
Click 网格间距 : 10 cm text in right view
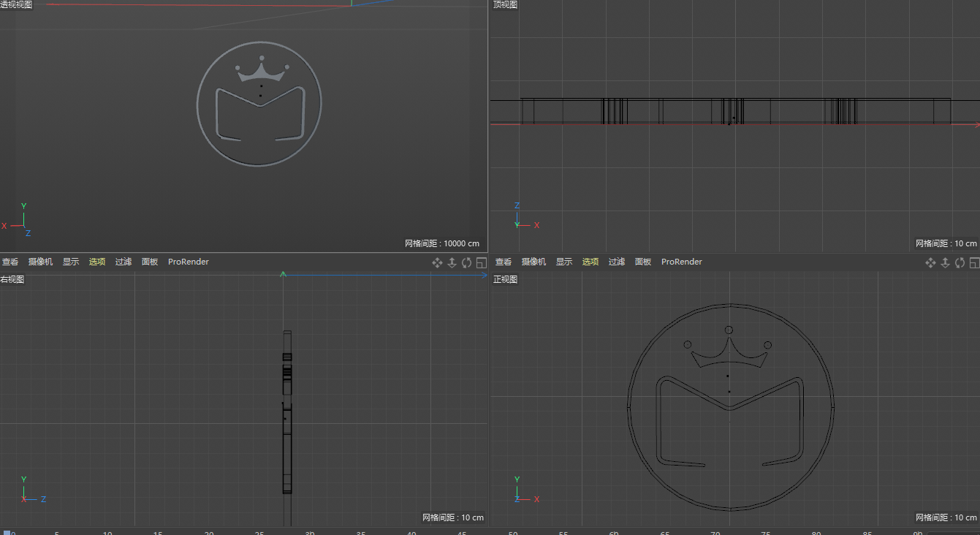(x=453, y=517)
